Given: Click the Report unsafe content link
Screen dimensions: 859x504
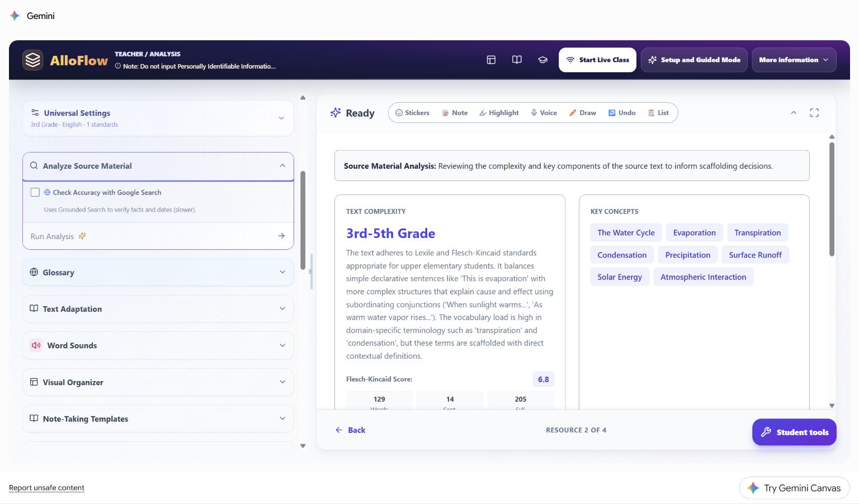Looking at the screenshot, I should 46,488.
